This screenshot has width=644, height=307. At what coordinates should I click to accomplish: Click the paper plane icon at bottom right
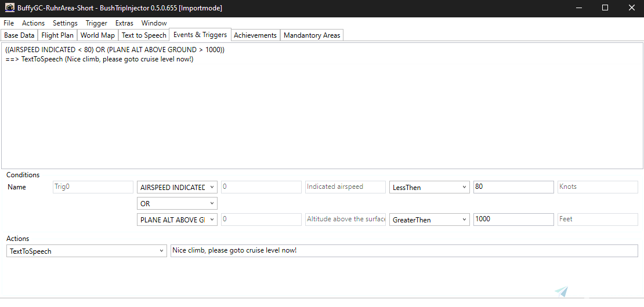point(560,292)
